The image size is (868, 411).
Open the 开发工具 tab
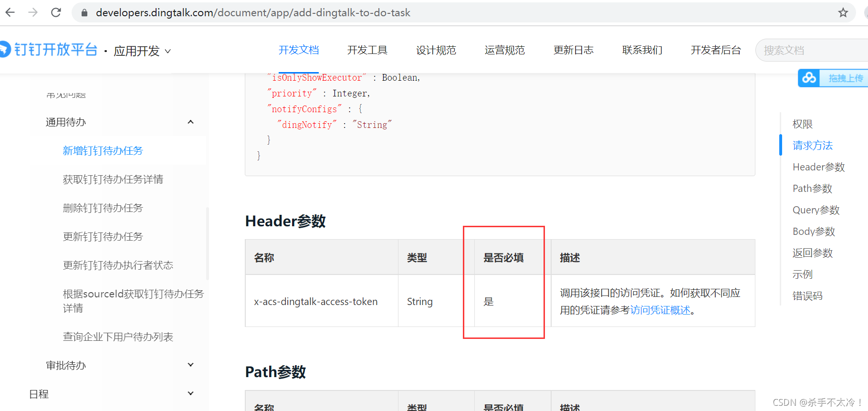pyautogui.click(x=367, y=50)
